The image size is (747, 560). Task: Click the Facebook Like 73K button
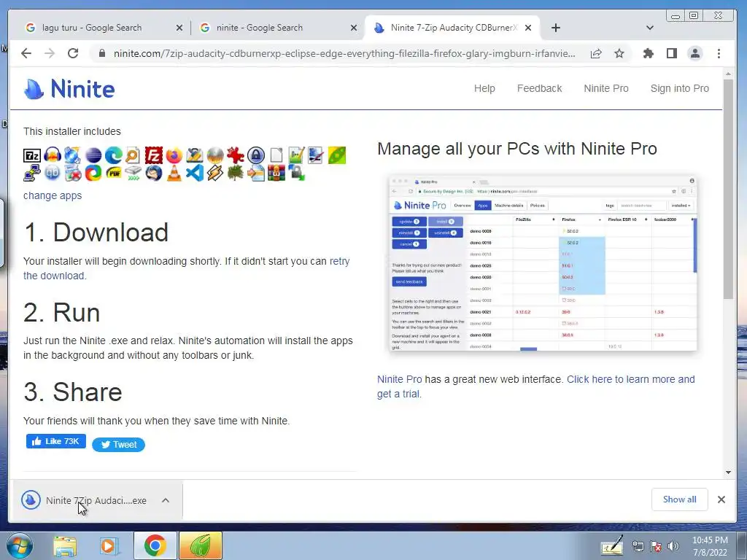(56, 441)
